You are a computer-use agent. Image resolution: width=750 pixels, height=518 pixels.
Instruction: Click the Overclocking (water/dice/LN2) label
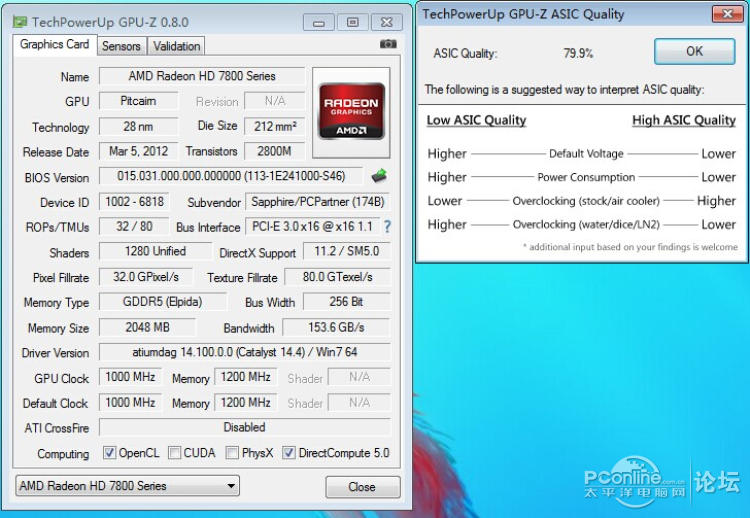[x=586, y=224]
